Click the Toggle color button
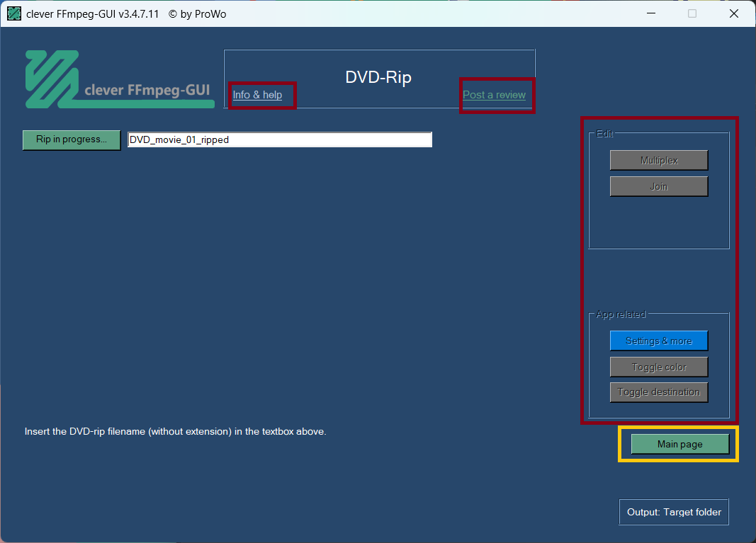 click(659, 367)
